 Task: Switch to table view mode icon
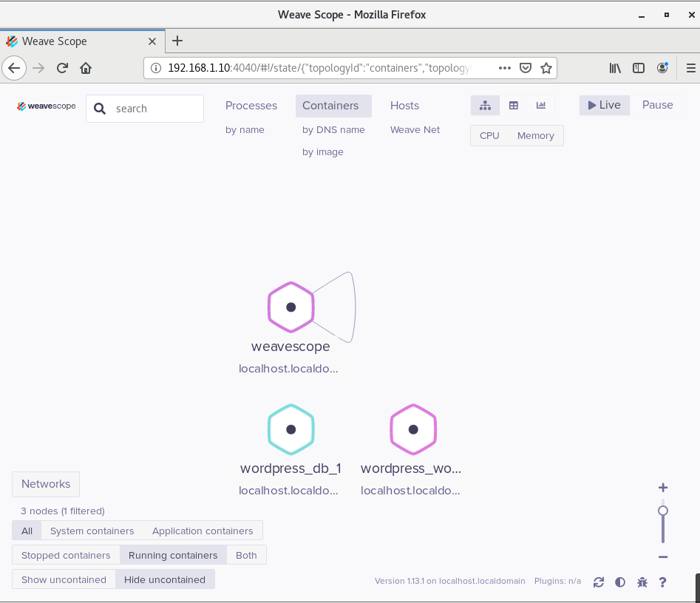pos(514,106)
